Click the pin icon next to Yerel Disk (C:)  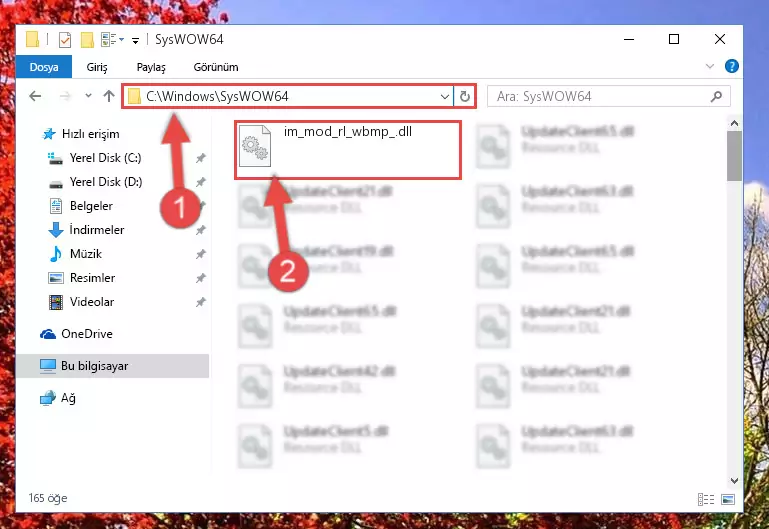coord(201,158)
